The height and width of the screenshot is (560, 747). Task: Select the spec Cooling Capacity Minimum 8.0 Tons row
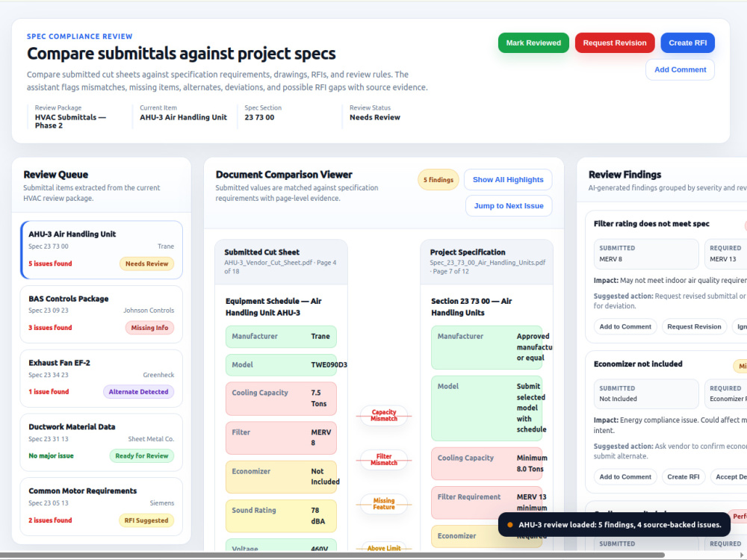[487, 464]
